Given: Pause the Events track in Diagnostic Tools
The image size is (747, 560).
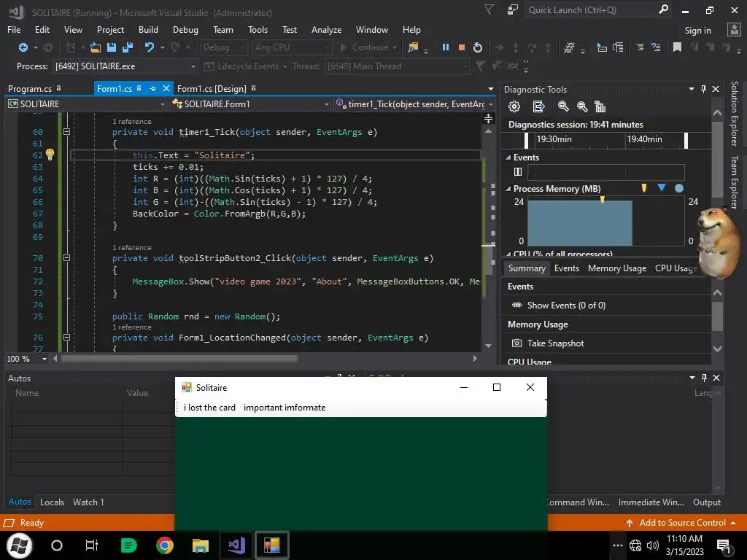Looking at the screenshot, I should (x=518, y=172).
